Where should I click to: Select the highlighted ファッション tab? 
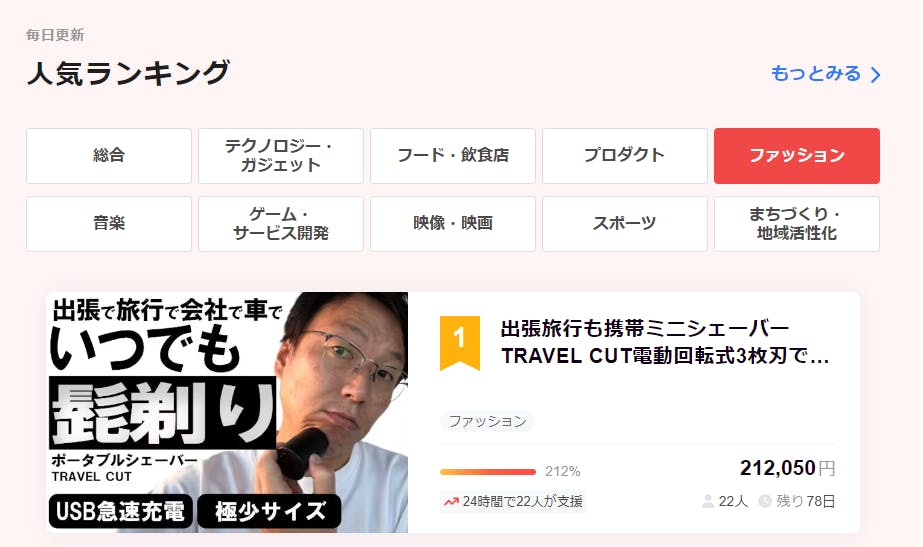pyautogui.click(x=796, y=156)
